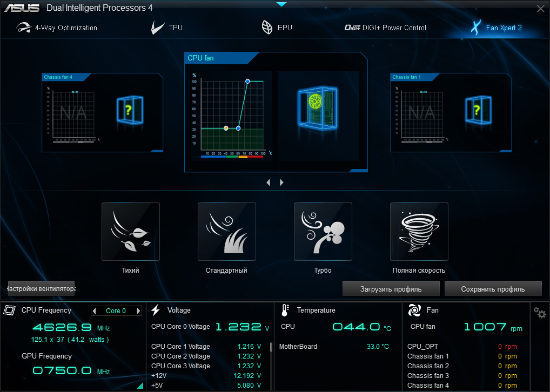Click Chassis fan 4 question-mark case icon
This screenshot has height=392, width=550.
[x=130, y=110]
